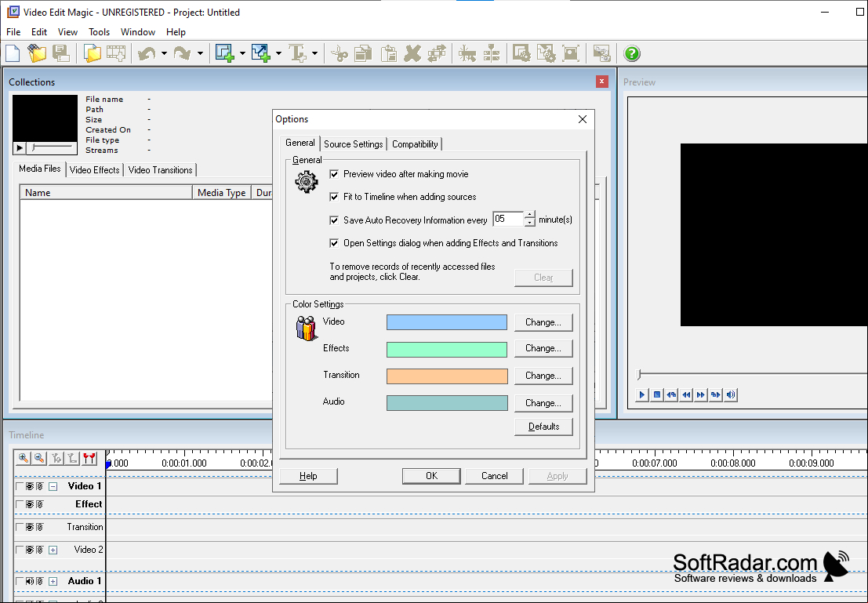
Task: Click the rewind button in Preview controls
Action: click(686, 394)
